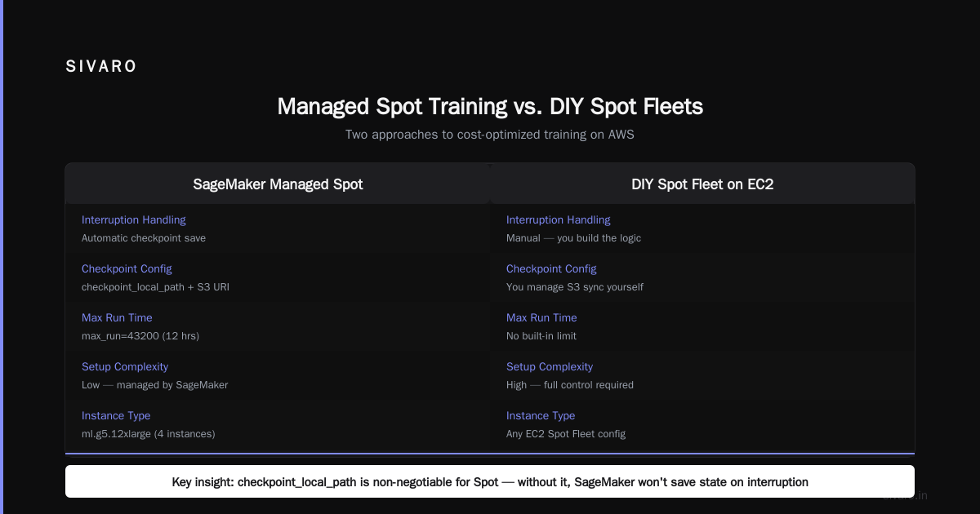The height and width of the screenshot is (514, 980).
Task: Click 'Automatic checkpoint save' value
Action: pyautogui.click(x=144, y=238)
